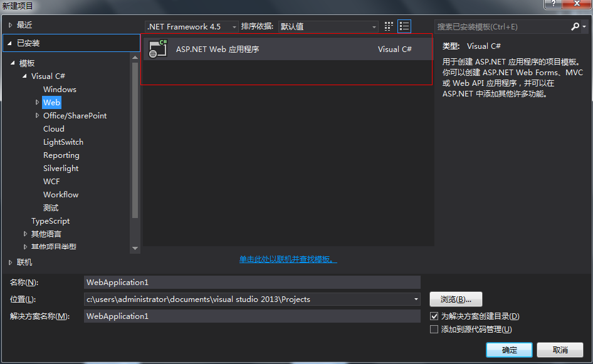
Task: Select the Windows template category
Action: 60,89
